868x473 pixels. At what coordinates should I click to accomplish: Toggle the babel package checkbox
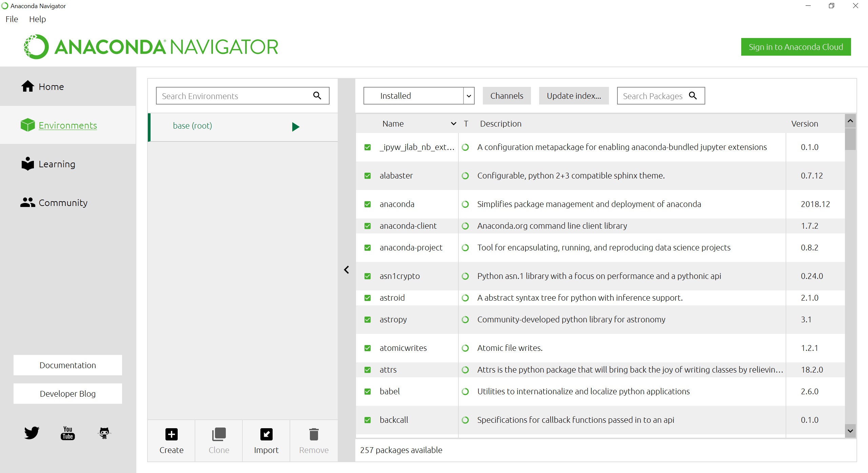368,392
